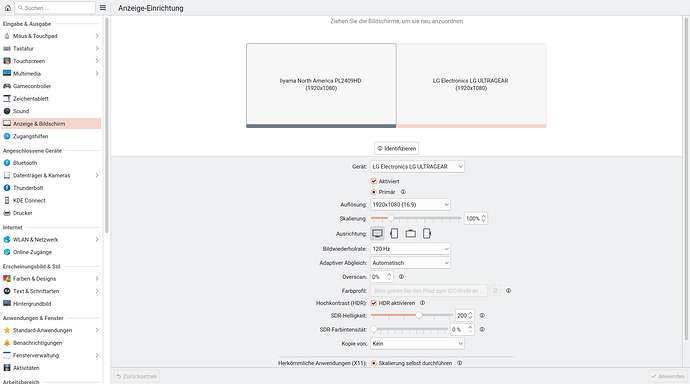Select portrait rotated-right orientation icon
Image resolution: width=690 pixels, height=384 pixels.
point(427,234)
